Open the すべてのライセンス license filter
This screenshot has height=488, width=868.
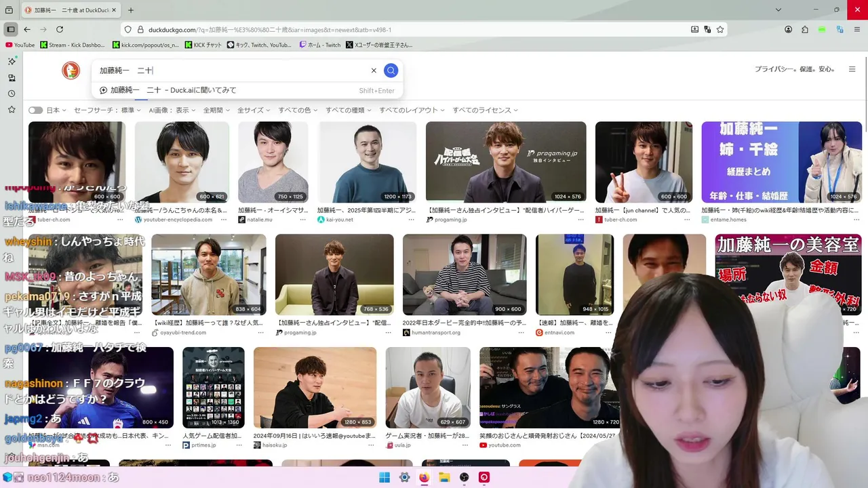tap(485, 110)
